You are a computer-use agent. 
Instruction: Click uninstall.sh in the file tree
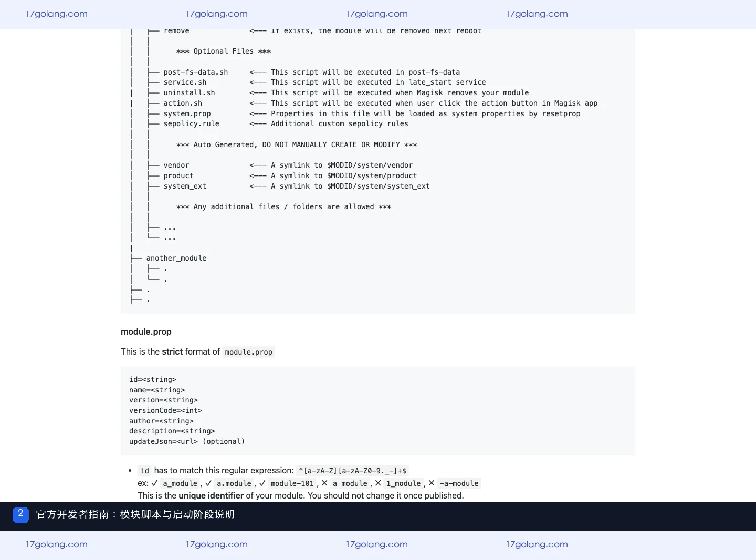(x=189, y=92)
